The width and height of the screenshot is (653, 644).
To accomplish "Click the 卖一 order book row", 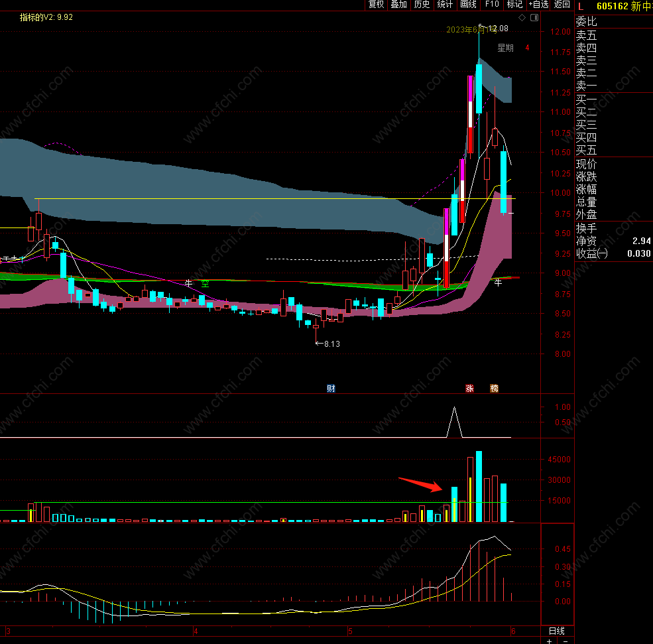I will 586,86.
